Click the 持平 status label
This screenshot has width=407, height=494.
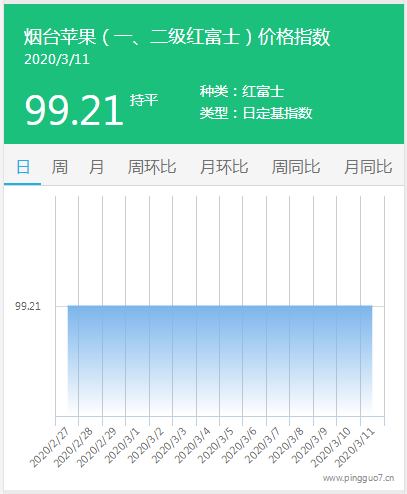[x=144, y=100]
